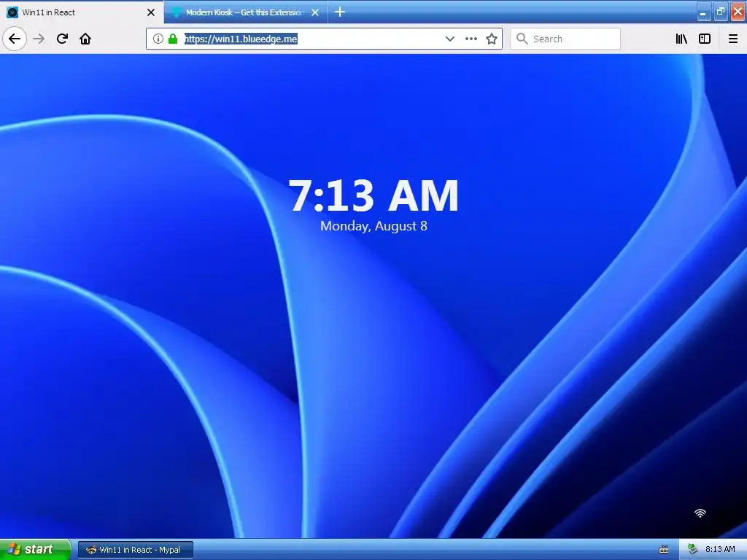
Task: Restore down the Mypal browser window
Action: coord(721,12)
